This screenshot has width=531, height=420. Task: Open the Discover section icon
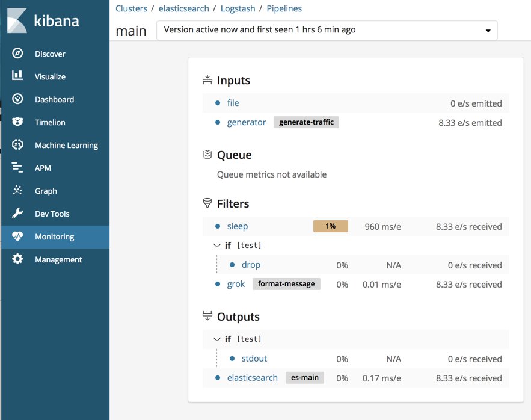(17, 54)
